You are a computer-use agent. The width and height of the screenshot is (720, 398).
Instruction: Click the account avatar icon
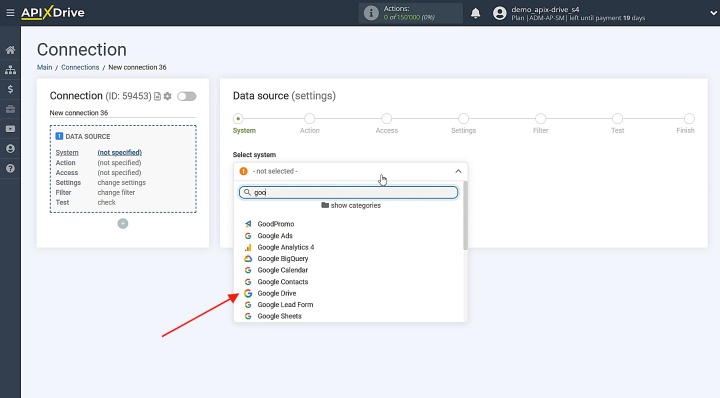coord(500,13)
